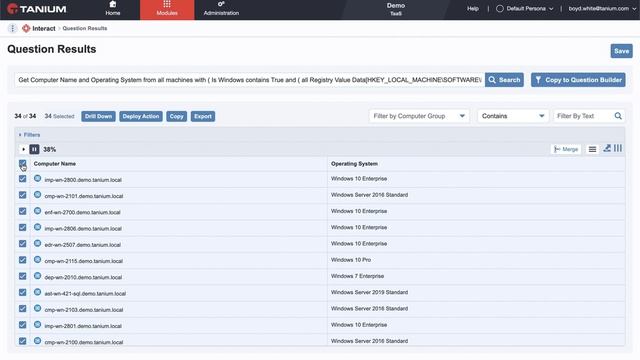Click endpoint icon for imp-wn-2800
Screen dimensions: 640x360
38,178
